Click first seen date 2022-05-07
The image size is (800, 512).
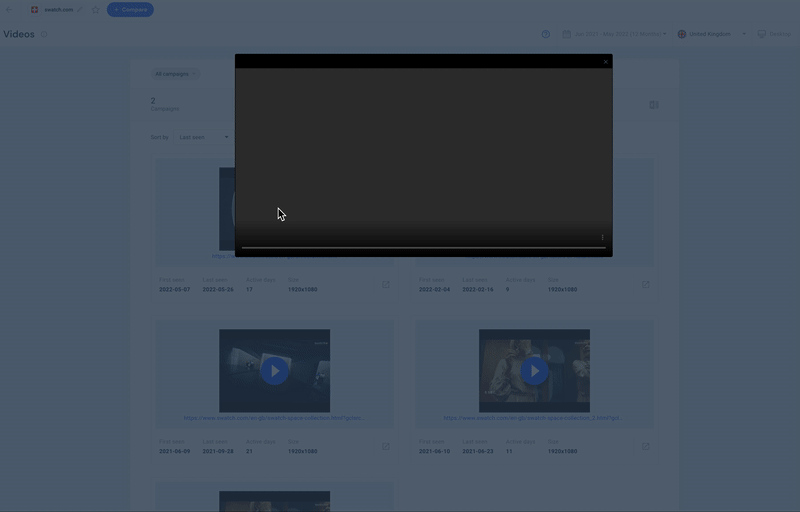coord(174,289)
